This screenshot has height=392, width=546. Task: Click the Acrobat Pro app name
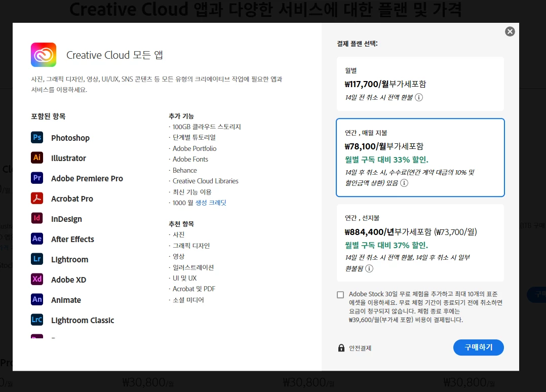pyautogui.click(x=72, y=199)
